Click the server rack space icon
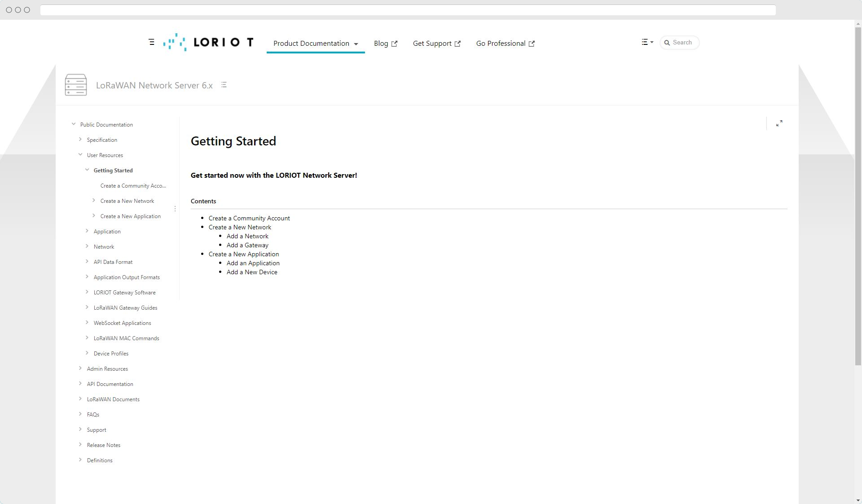 click(x=76, y=85)
